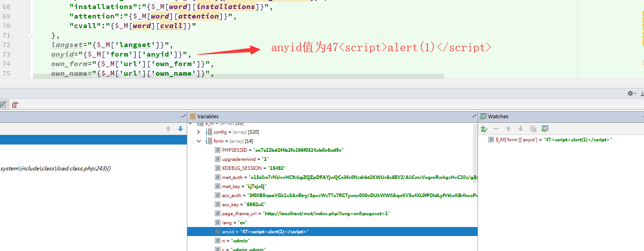
Task: Select the load.class.php:243 stack frame
Action: pyautogui.click(x=55, y=168)
